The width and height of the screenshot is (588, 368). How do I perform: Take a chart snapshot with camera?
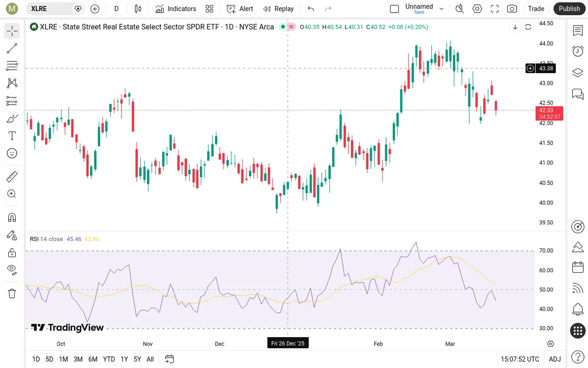pos(512,9)
